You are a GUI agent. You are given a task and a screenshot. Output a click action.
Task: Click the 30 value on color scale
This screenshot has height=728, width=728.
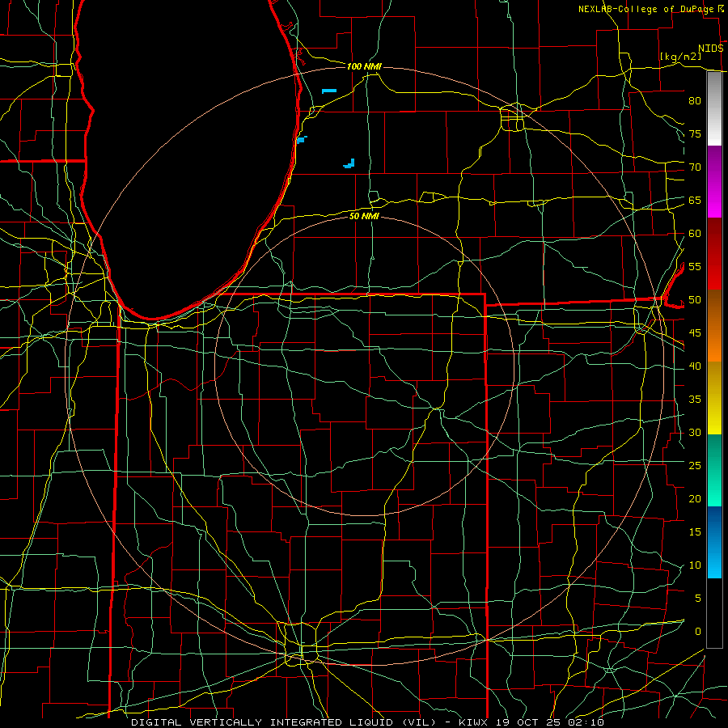tap(695, 432)
